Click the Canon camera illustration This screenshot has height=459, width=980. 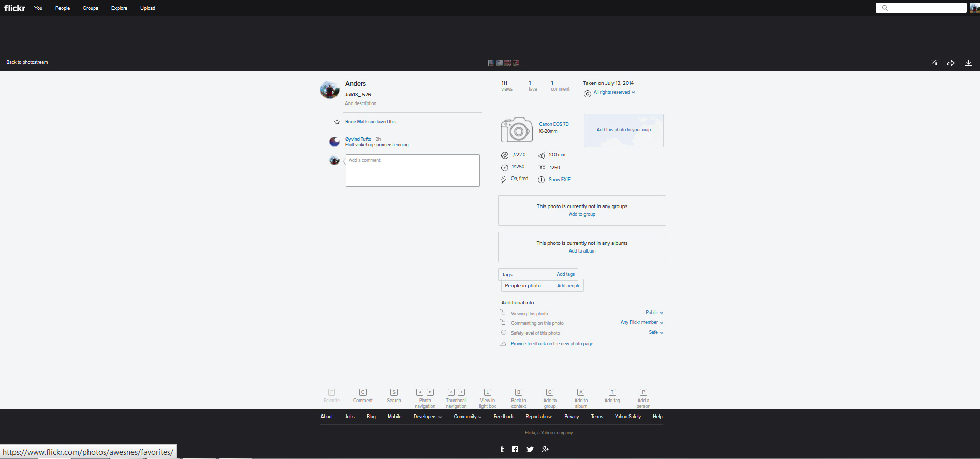point(517,129)
